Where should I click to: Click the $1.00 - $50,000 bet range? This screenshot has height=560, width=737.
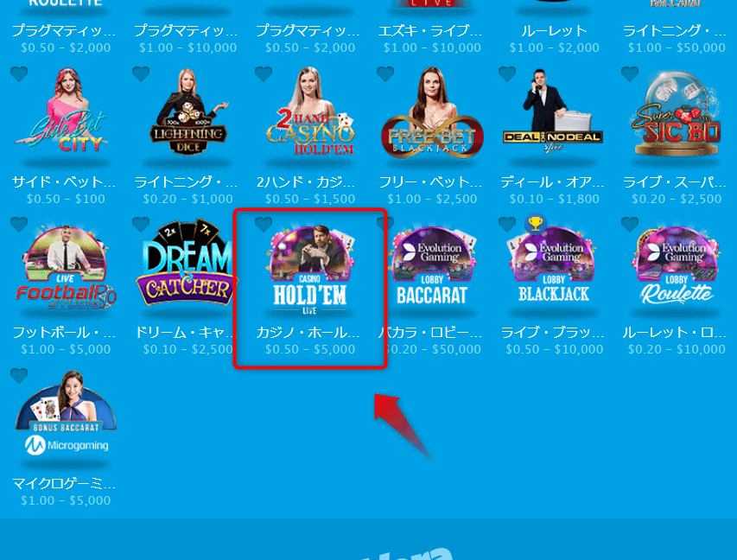(677, 48)
